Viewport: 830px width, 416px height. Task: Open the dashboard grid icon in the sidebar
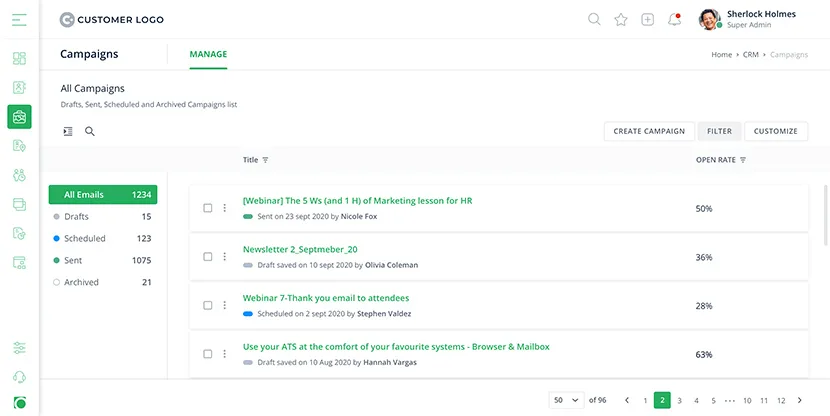point(19,58)
